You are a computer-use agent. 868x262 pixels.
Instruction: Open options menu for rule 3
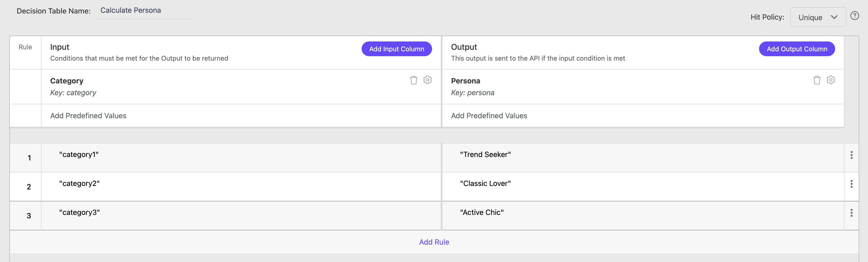coord(851,213)
